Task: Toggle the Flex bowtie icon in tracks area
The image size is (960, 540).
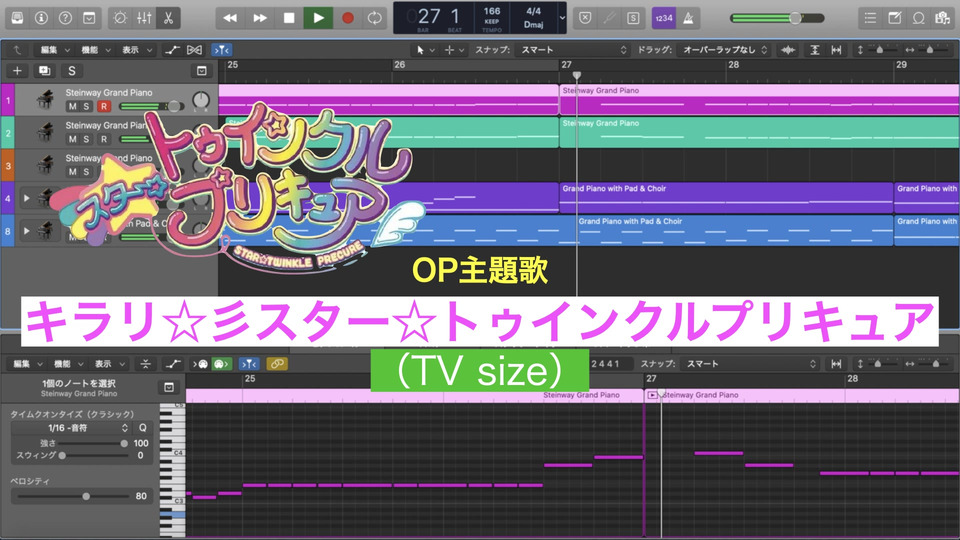Action: 195,50
